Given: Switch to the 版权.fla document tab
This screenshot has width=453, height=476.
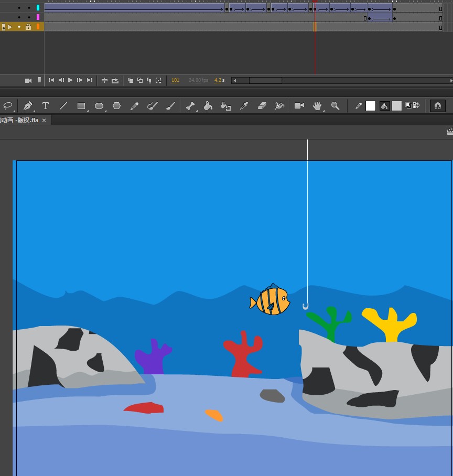Looking at the screenshot, I should coord(19,120).
